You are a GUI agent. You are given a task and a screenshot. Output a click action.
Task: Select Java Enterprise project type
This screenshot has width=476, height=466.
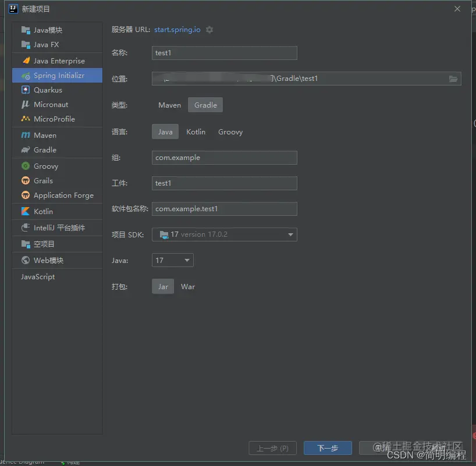(58, 61)
